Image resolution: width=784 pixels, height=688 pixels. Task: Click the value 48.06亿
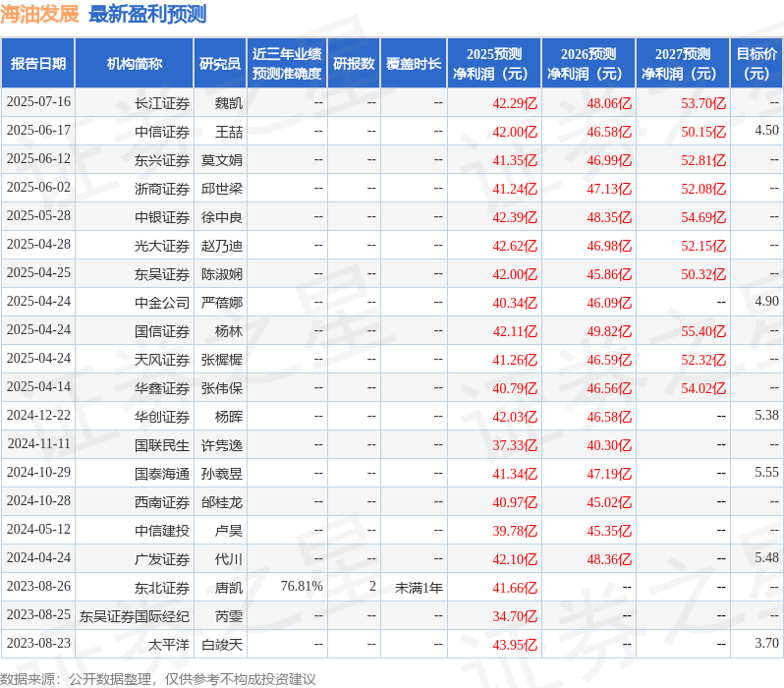coord(609,103)
